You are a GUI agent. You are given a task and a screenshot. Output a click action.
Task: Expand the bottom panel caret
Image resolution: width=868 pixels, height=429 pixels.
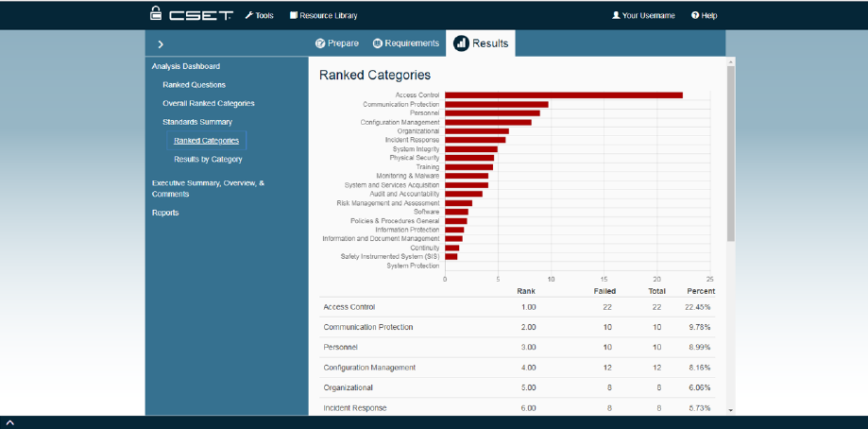[9, 423]
